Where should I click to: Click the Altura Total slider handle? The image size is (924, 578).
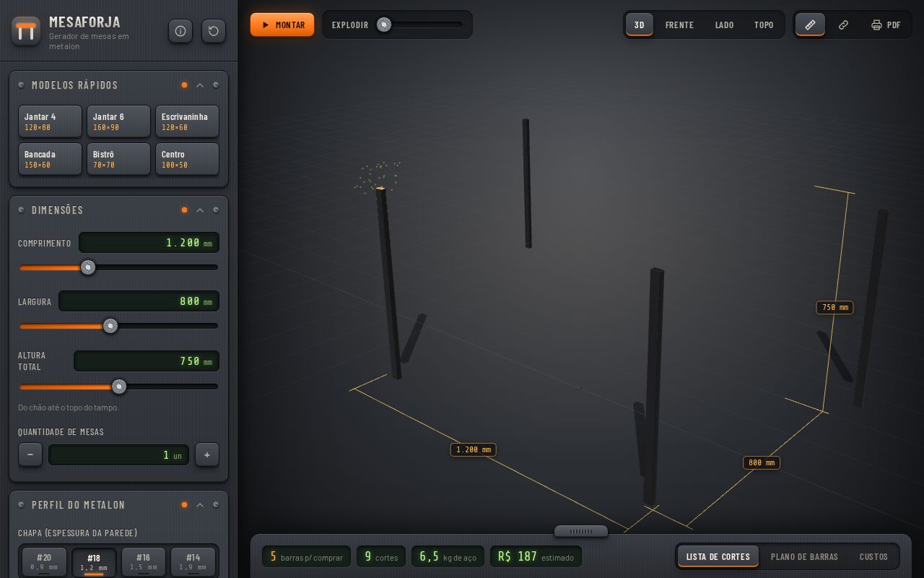pos(119,387)
